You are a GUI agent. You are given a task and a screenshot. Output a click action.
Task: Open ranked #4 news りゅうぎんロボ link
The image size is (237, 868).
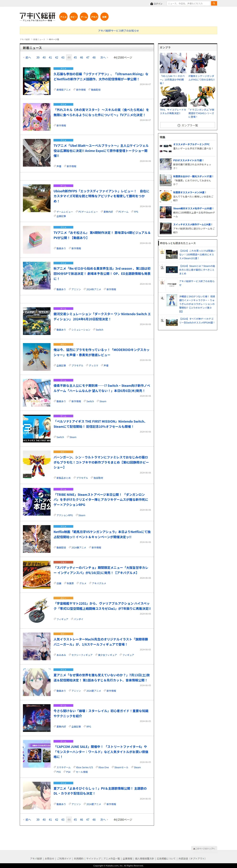pos(197,304)
